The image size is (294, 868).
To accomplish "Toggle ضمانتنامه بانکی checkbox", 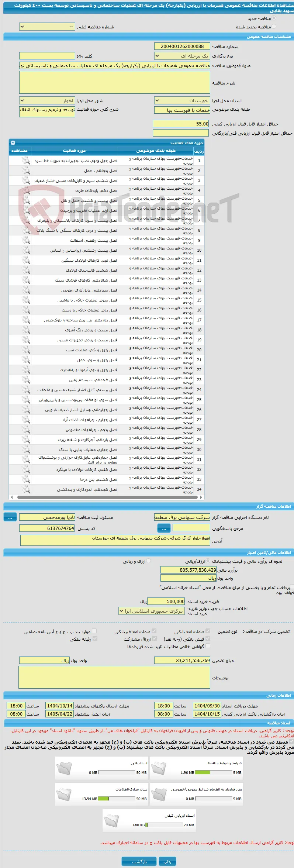I will 208,631.
